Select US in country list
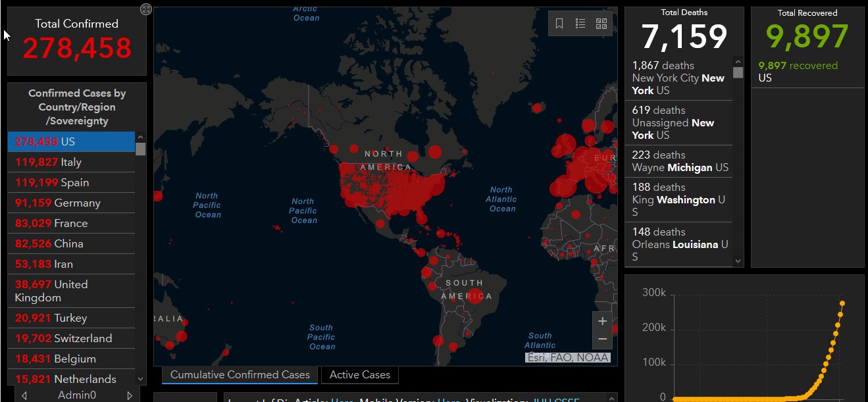Screen dimensions: 868x402 click(71, 141)
